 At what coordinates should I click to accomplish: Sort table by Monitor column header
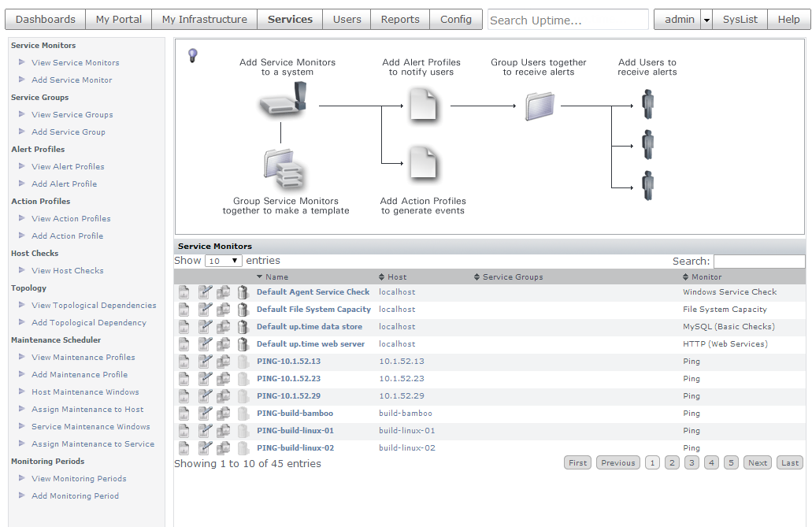click(702, 277)
